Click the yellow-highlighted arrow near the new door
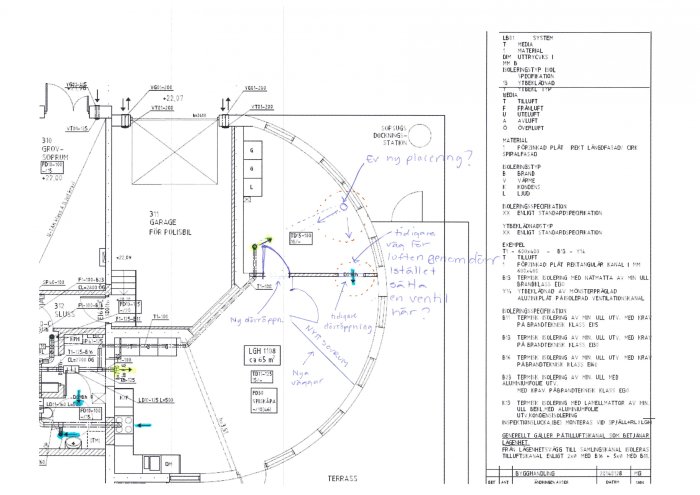Viewport: 700px width, 495px height. click(x=267, y=241)
